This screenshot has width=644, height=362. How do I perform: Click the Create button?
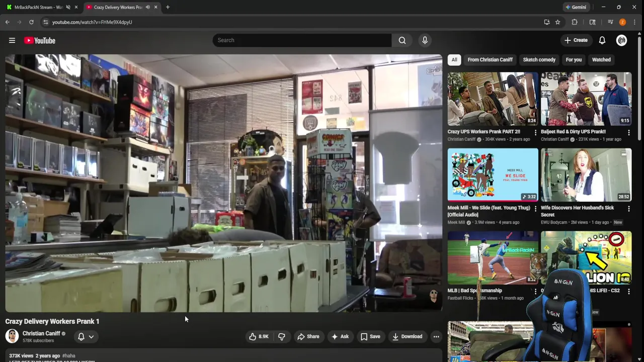point(576,40)
